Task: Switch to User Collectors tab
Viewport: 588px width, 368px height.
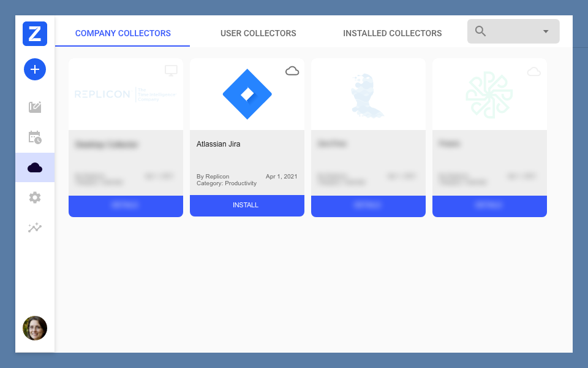Action: click(x=258, y=33)
